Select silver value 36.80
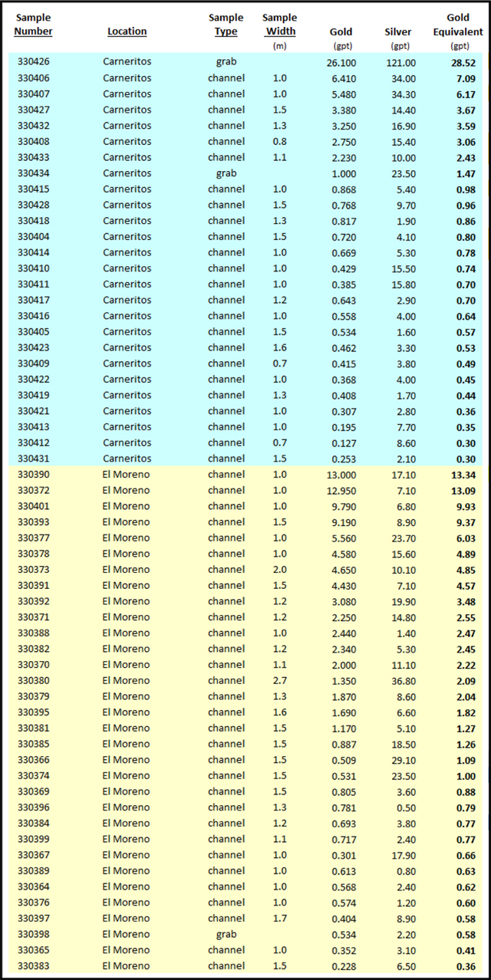Image resolution: width=491 pixels, height=980 pixels. click(403, 680)
